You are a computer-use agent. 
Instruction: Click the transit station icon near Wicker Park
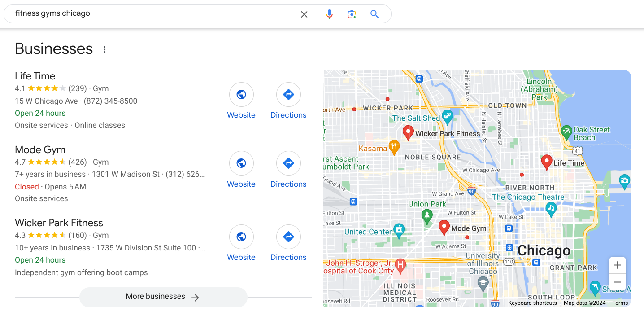point(419,79)
